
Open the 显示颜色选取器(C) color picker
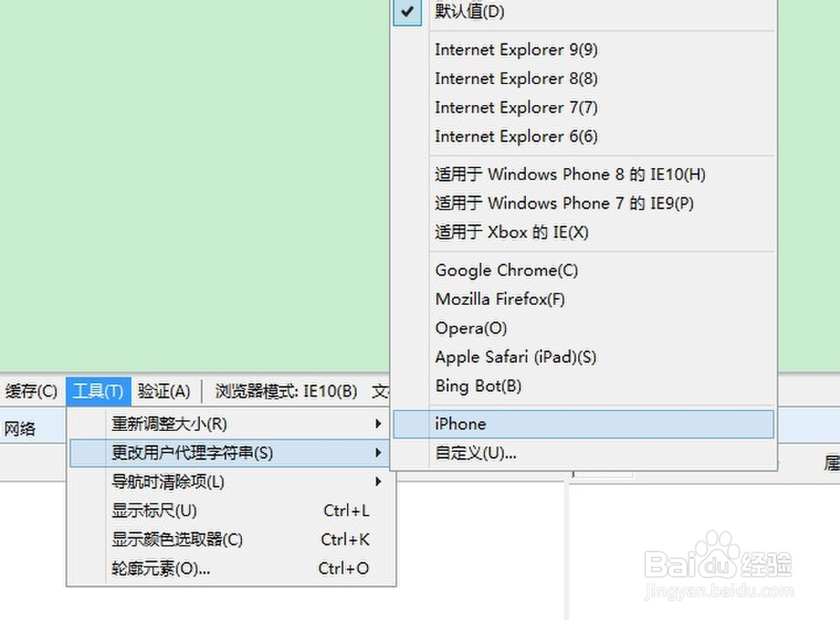click(176, 539)
